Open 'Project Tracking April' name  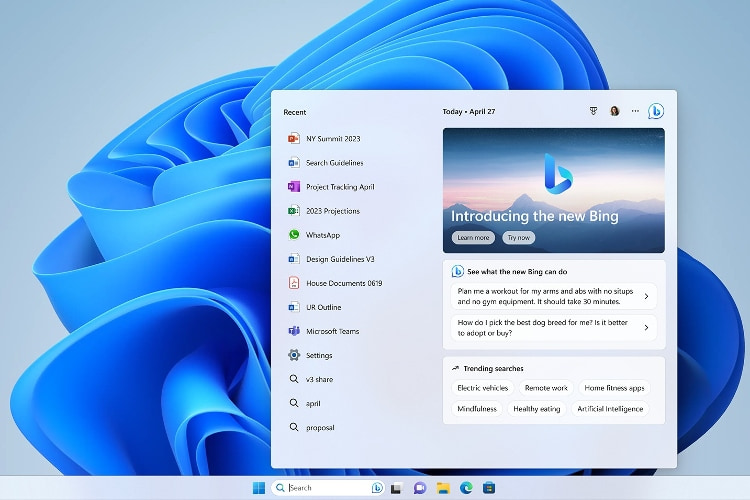coord(340,187)
